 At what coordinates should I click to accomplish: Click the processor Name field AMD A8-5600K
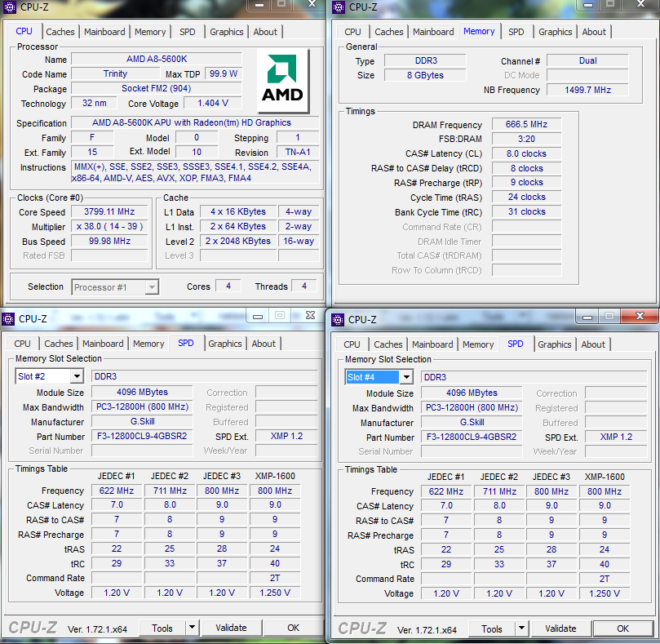coord(157,59)
